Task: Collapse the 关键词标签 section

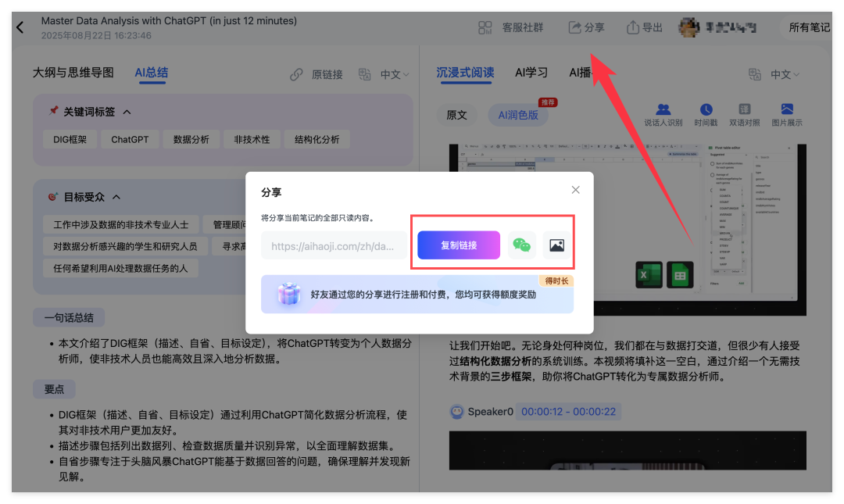Action: pos(127,112)
